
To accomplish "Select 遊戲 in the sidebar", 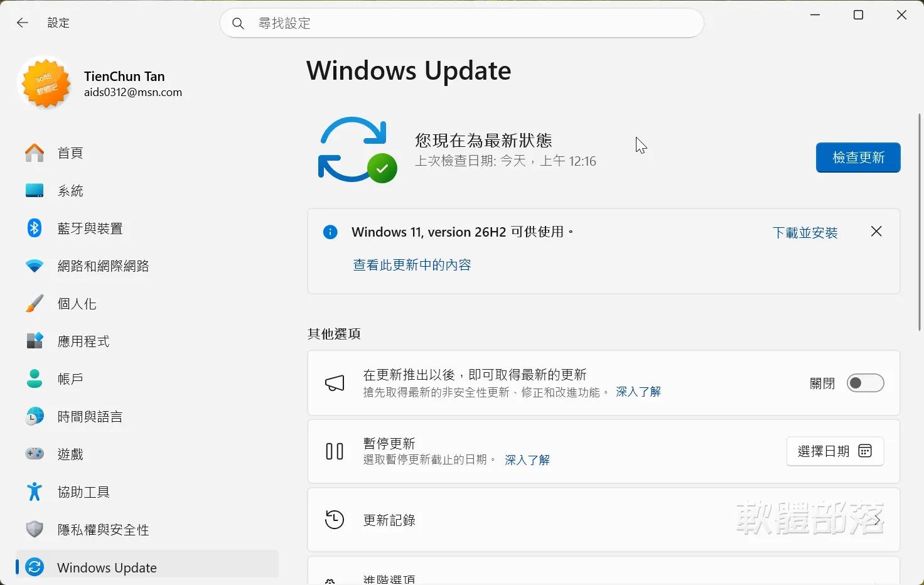I will 148,454.
